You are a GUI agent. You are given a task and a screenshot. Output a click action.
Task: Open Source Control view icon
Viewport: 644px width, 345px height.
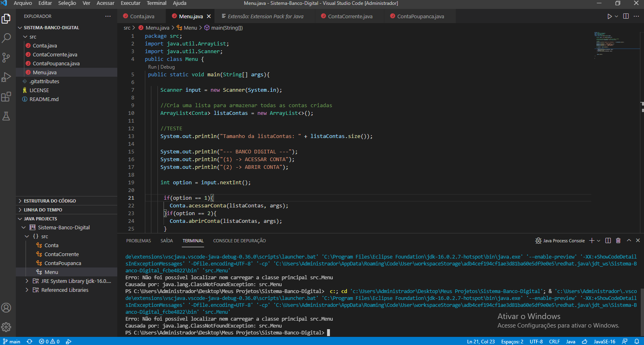point(6,58)
